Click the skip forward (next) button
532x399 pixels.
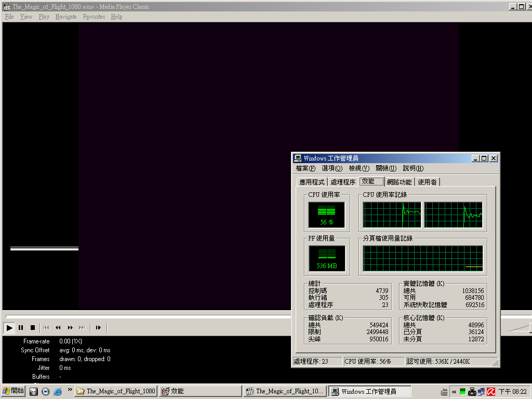point(82,328)
